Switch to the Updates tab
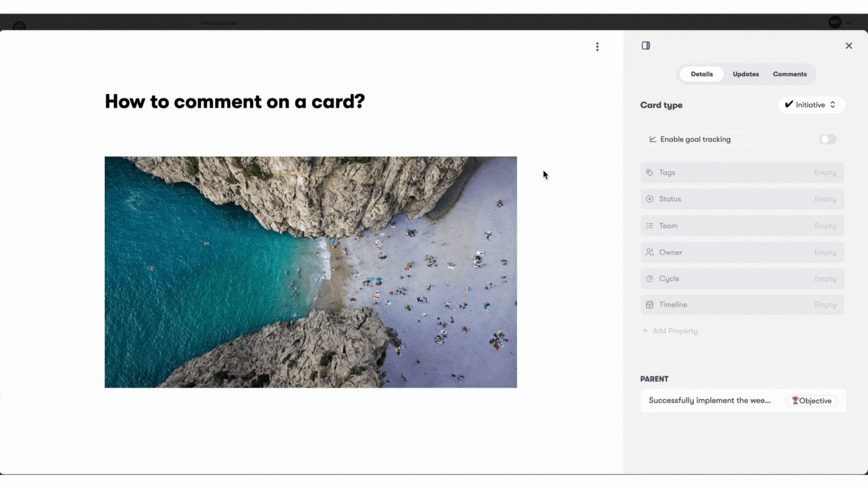Screen dimensions: 868x488 coord(746,74)
